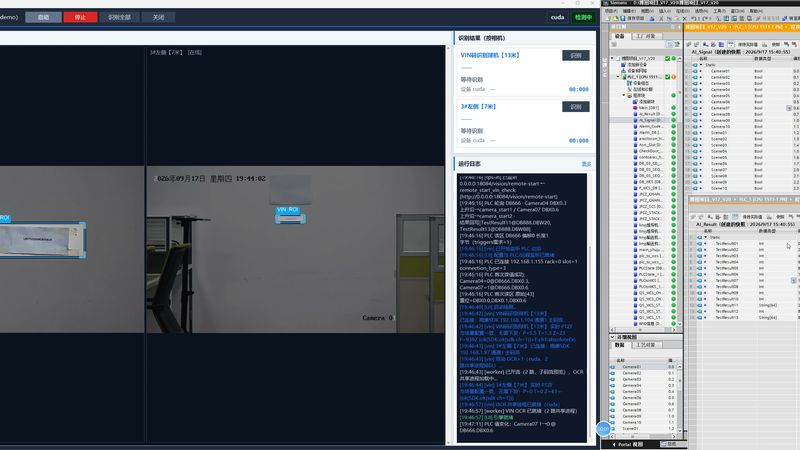Collapse the 详细视图 panel
The height and width of the screenshot is (450, 800).
(x=612, y=337)
